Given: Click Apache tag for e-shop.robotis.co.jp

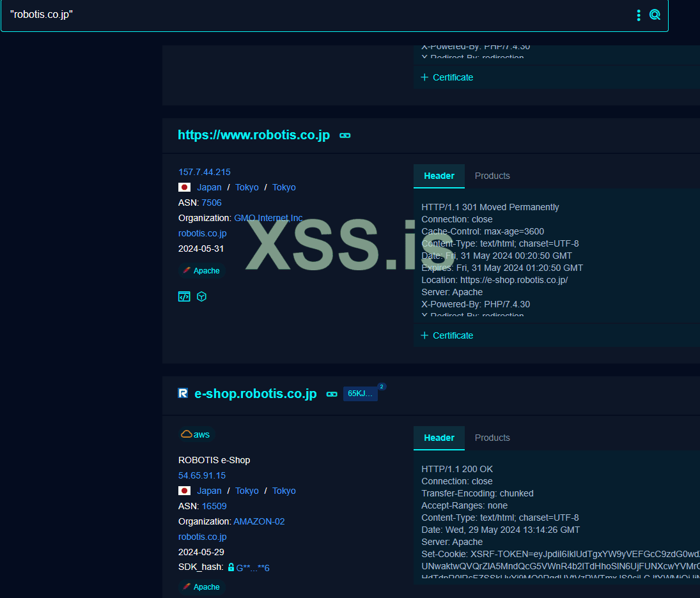Looking at the screenshot, I should click(202, 587).
